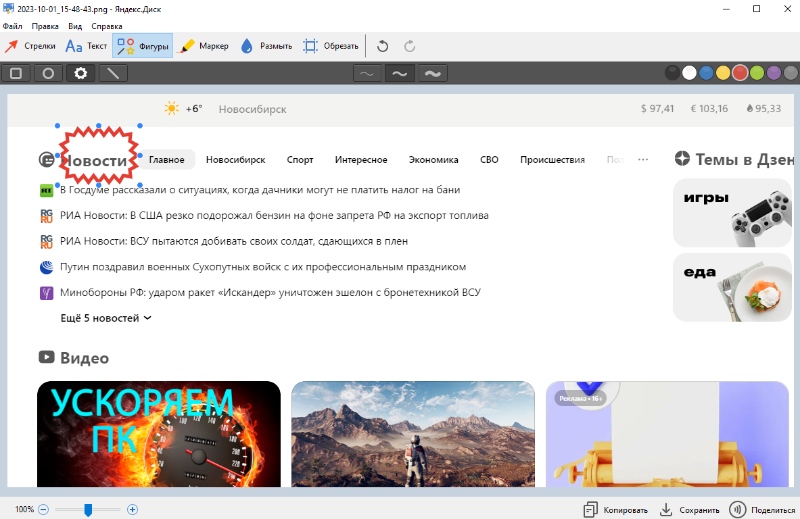Click the еда topic card
Viewport: 800px width, 519px height.
(x=733, y=287)
